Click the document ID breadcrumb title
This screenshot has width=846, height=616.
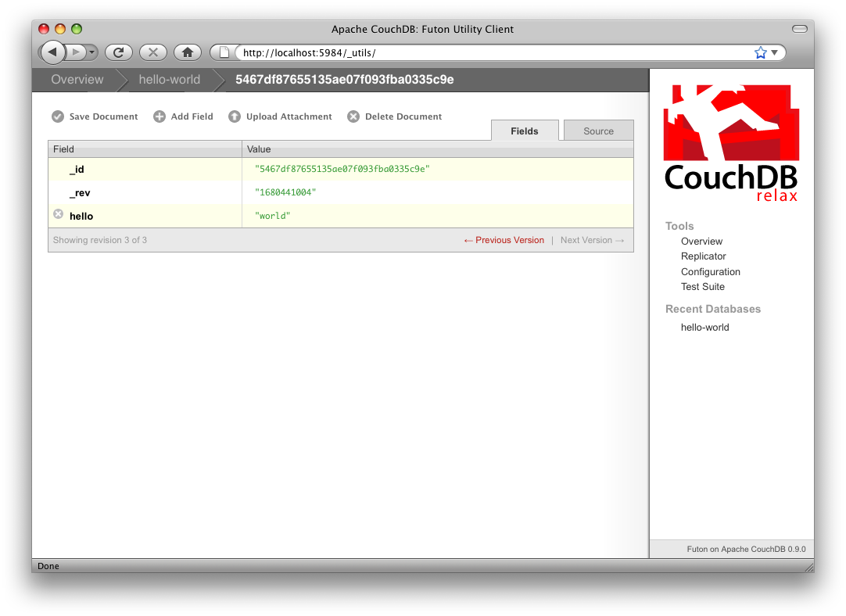[x=344, y=80]
